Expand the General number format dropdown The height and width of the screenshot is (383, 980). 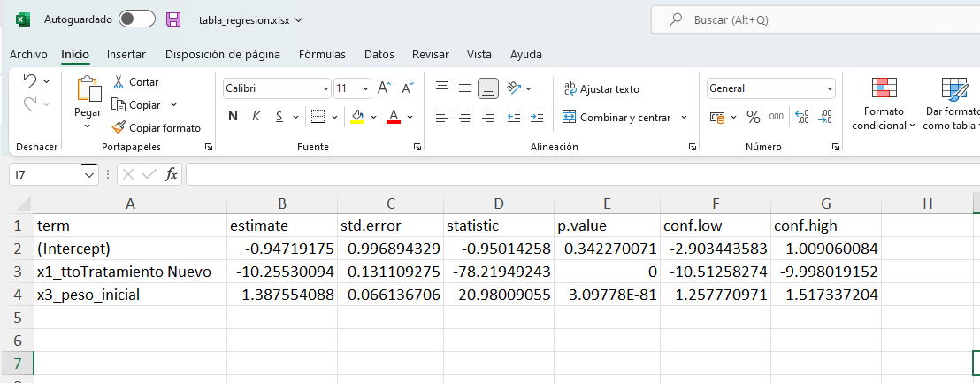coord(830,88)
